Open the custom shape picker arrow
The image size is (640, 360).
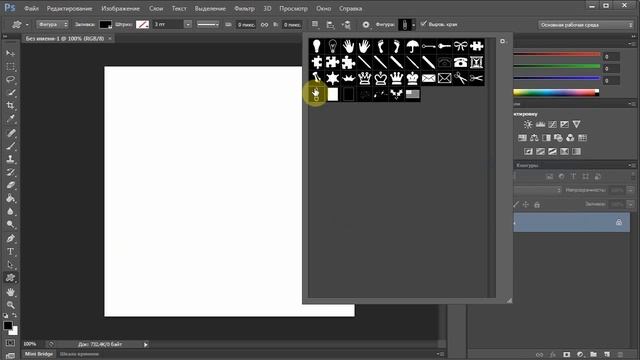pyautogui.click(x=413, y=25)
